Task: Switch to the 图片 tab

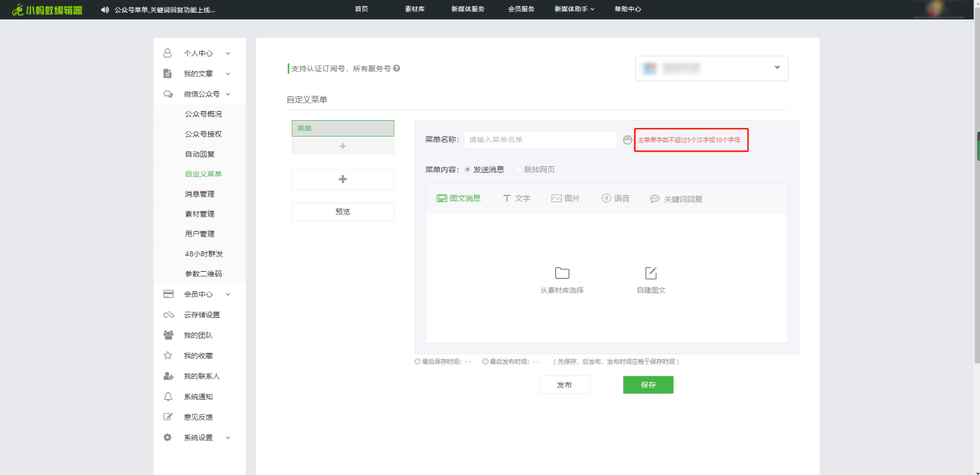Action: [566, 198]
